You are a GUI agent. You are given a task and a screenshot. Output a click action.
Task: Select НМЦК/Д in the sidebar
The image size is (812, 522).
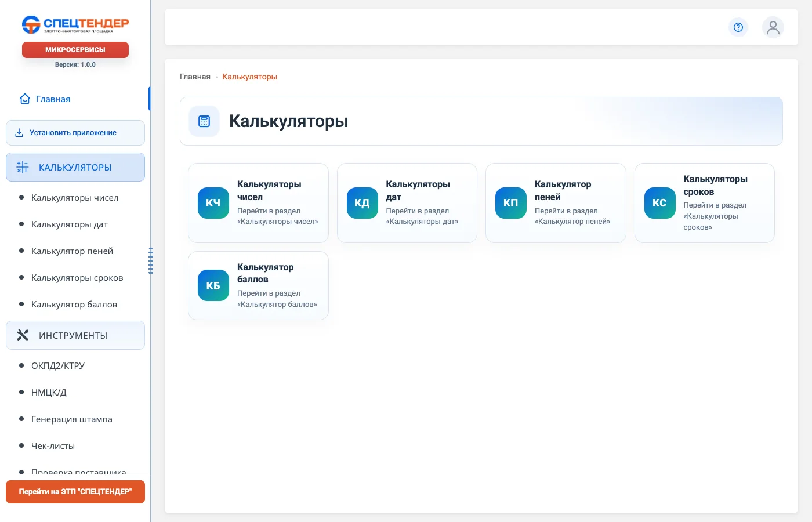49,393
